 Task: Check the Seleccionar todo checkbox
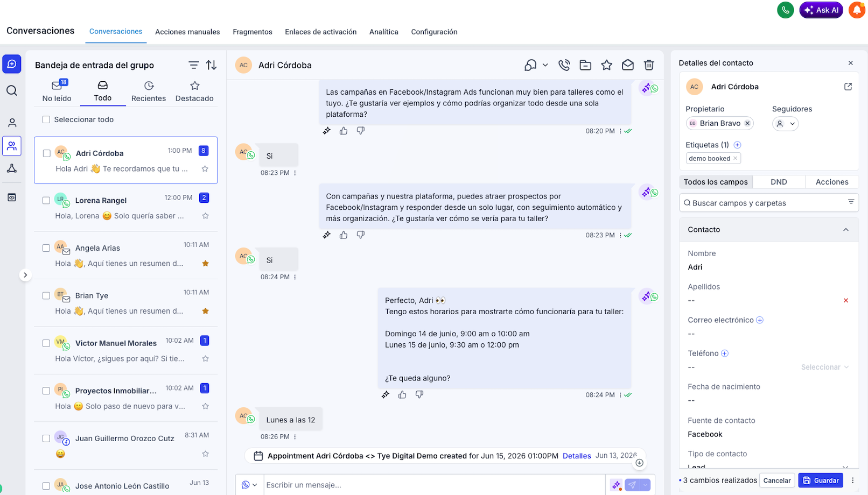(46, 119)
